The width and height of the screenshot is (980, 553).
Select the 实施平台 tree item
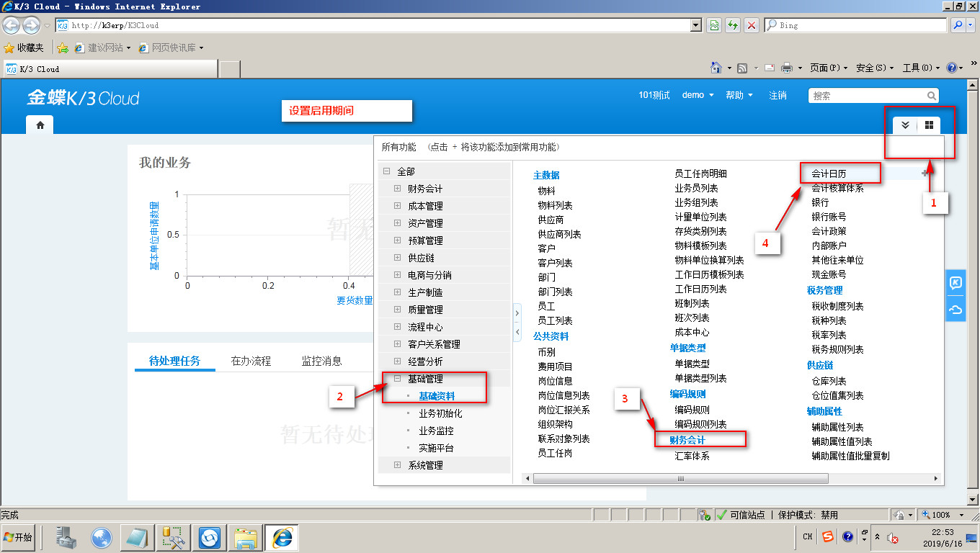coord(436,448)
